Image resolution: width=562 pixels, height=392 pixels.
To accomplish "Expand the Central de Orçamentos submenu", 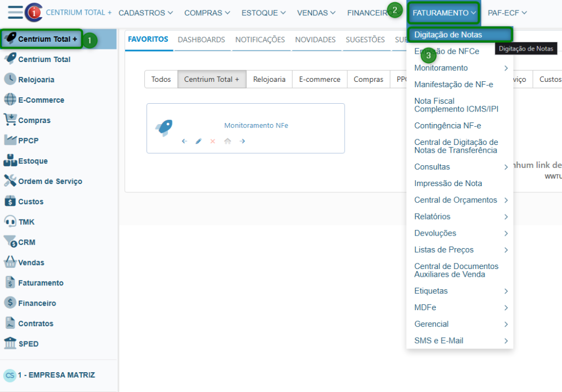I will pyautogui.click(x=460, y=200).
